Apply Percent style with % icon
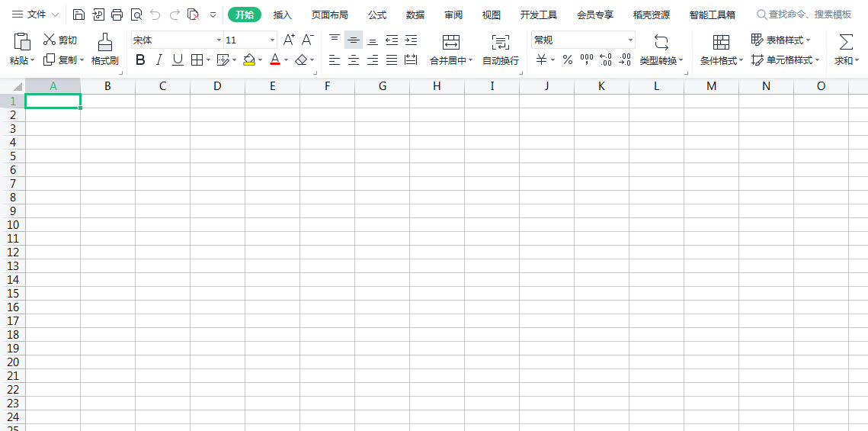Image resolution: width=868 pixels, height=431 pixels. pyautogui.click(x=568, y=60)
